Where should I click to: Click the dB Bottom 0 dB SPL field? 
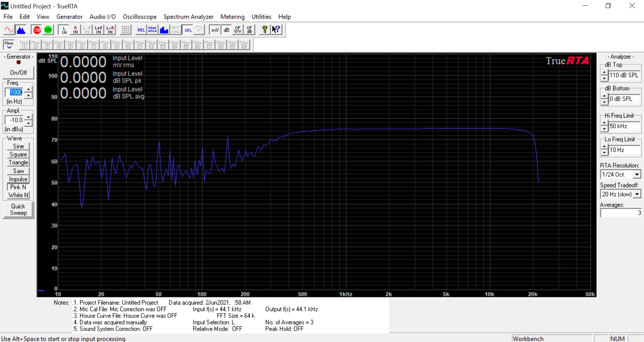[x=625, y=99]
